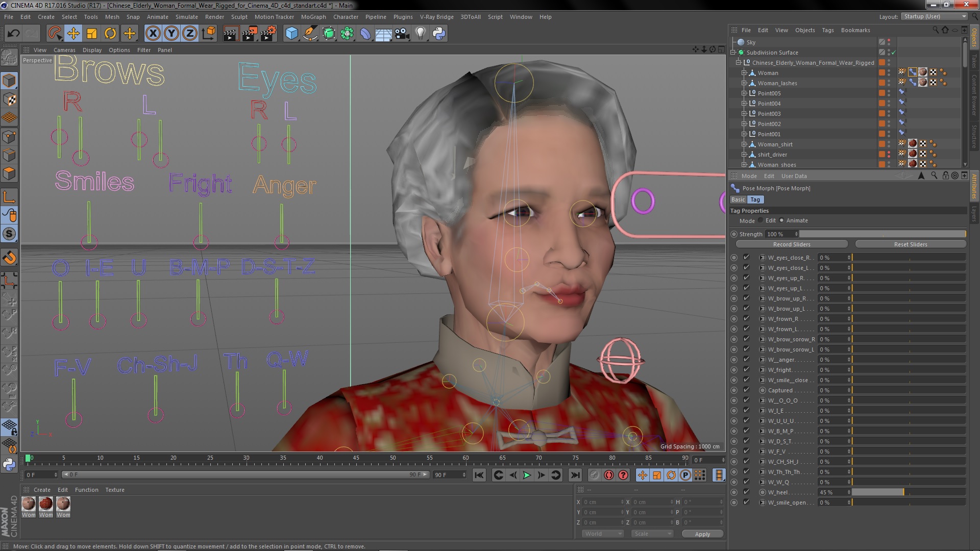Open the Sculpt menu
The height and width of the screenshot is (551, 980).
click(x=239, y=17)
